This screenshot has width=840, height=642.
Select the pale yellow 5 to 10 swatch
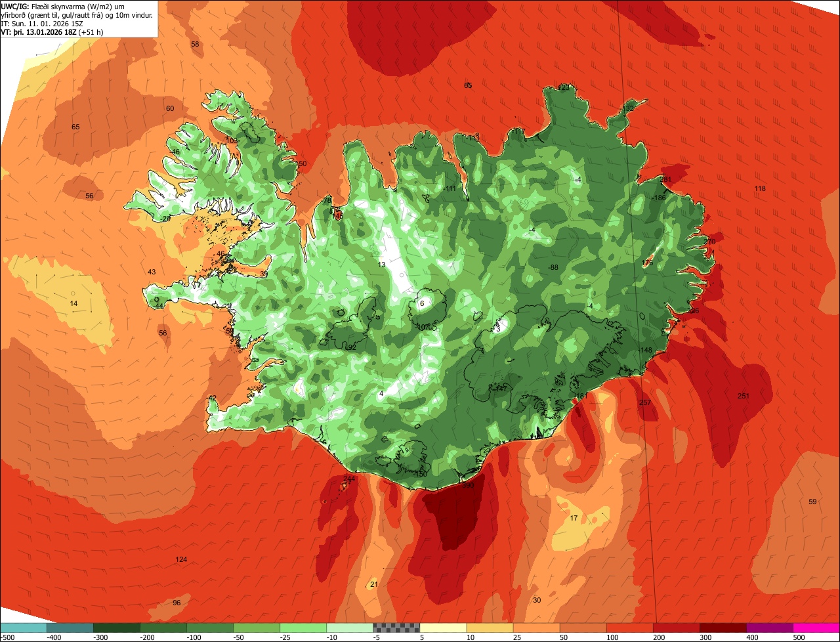442,627
